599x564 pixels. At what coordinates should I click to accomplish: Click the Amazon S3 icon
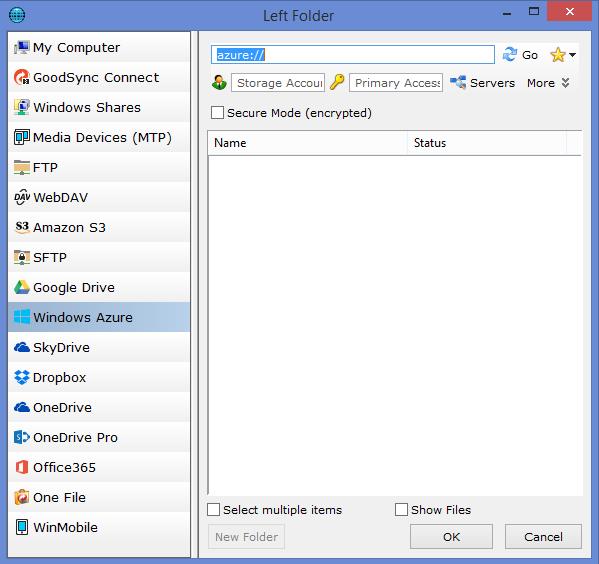coord(21,227)
